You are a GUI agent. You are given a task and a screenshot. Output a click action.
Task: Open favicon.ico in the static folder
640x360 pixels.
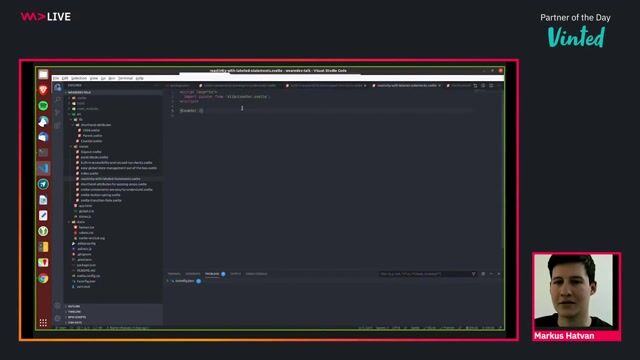point(86,227)
